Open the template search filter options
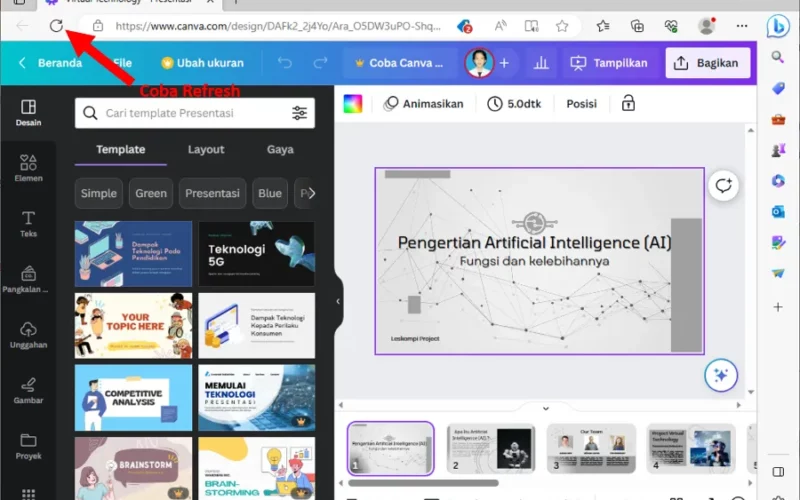 pyautogui.click(x=299, y=113)
